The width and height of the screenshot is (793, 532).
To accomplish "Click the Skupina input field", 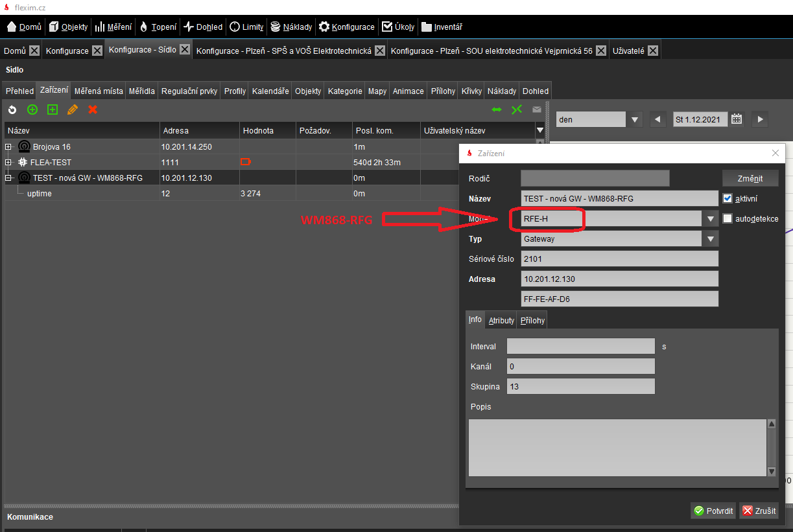I will tap(580, 386).
